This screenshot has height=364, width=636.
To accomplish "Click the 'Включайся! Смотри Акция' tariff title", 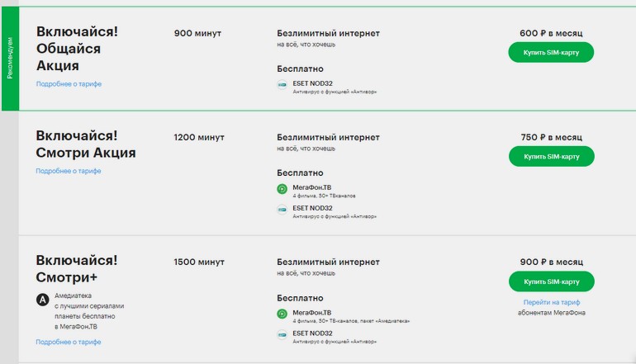I will tap(86, 144).
